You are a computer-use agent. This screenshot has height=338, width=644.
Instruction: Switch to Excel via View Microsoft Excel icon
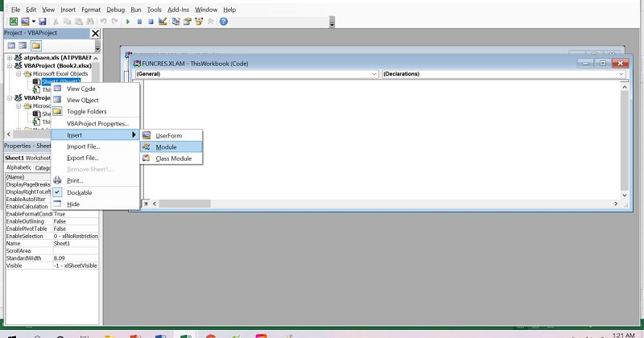[x=14, y=22]
